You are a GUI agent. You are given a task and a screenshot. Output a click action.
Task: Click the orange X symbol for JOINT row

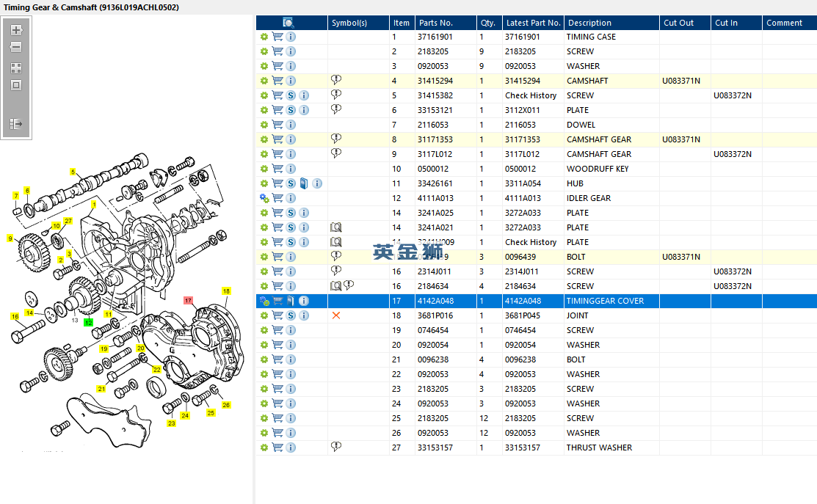pyautogui.click(x=336, y=315)
